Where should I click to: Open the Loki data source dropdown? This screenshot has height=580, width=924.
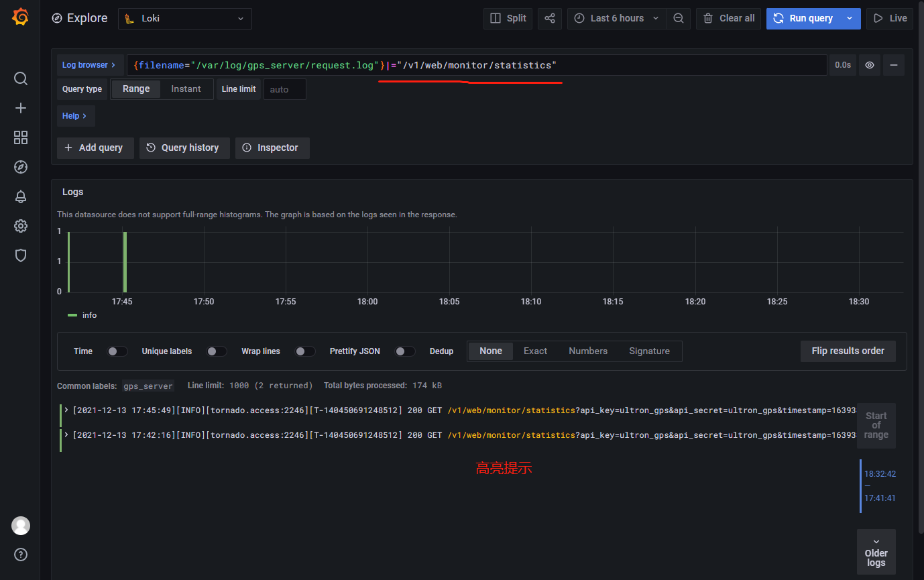coord(185,19)
